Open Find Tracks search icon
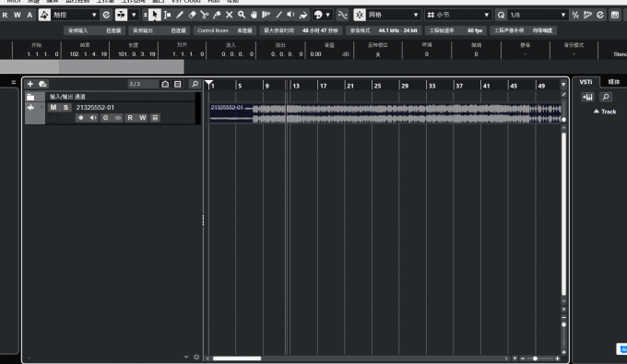 (x=195, y=84)
